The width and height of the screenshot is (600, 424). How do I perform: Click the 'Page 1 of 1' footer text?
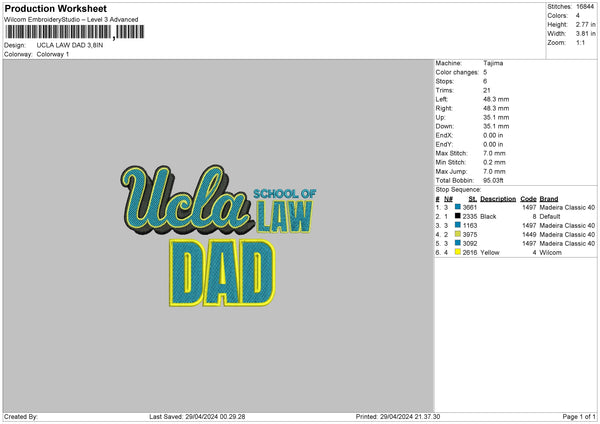pos(579,417)
